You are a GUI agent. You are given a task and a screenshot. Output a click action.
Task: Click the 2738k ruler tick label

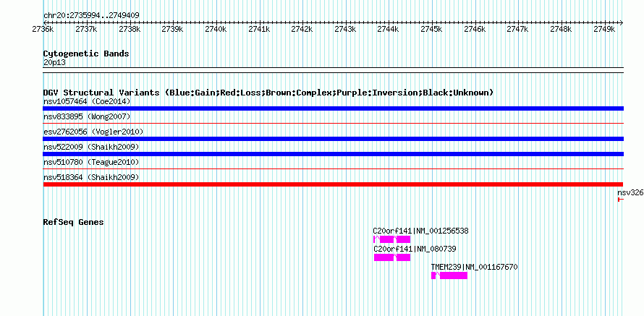point(129,29)
